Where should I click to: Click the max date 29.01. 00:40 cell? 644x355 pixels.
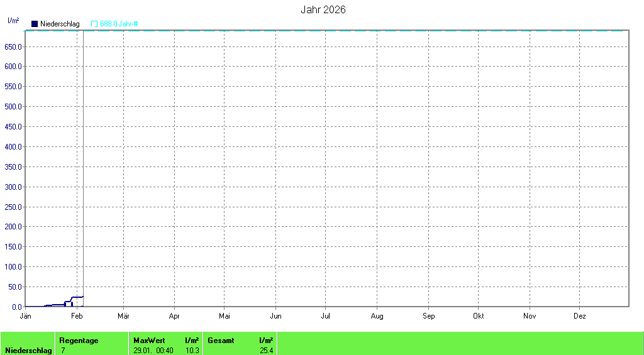pyautogui.click(x=153, y=350)
